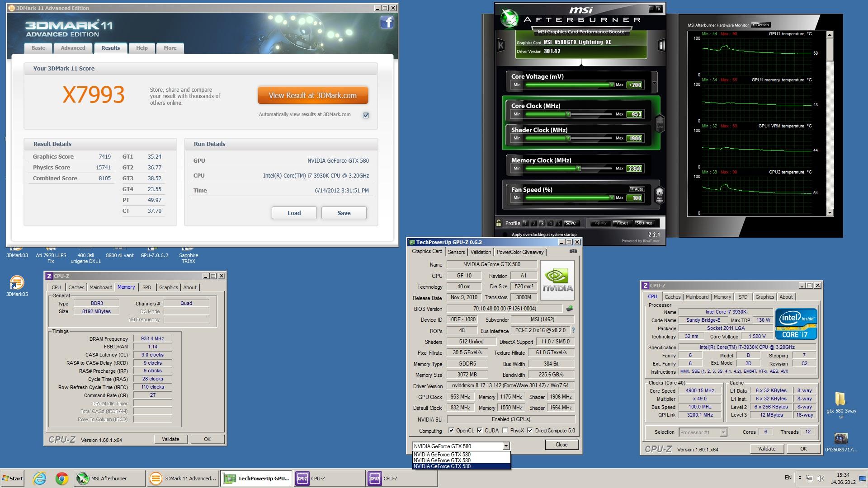Open the PowerColor Giveaway tab in GPU-Z
The image size is (868, 488).
520,252
